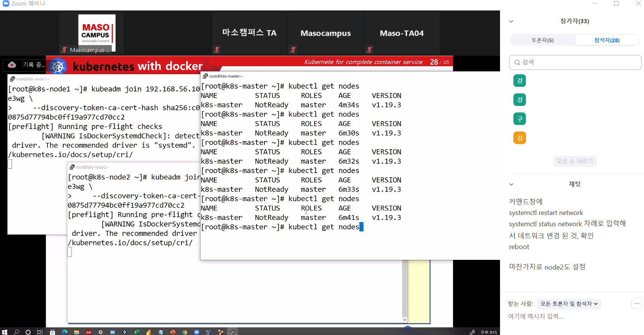Click the cloud recording indicator icon
Screen dimensions: 644x335
pos(12,65)
